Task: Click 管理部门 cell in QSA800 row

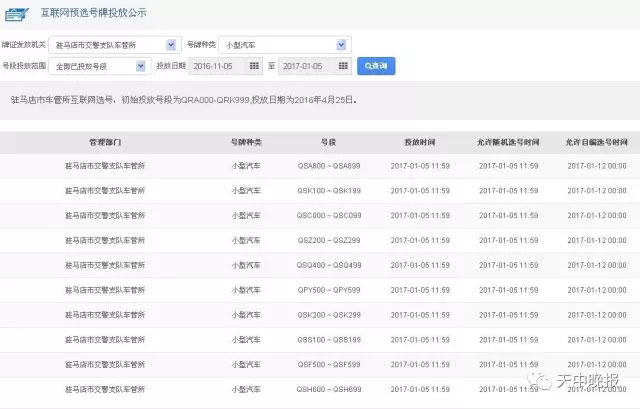Action: [105, 166]
